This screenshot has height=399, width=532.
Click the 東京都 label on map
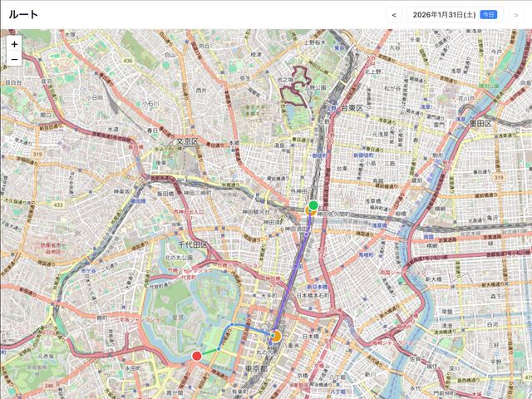click(x=254, y=368)
